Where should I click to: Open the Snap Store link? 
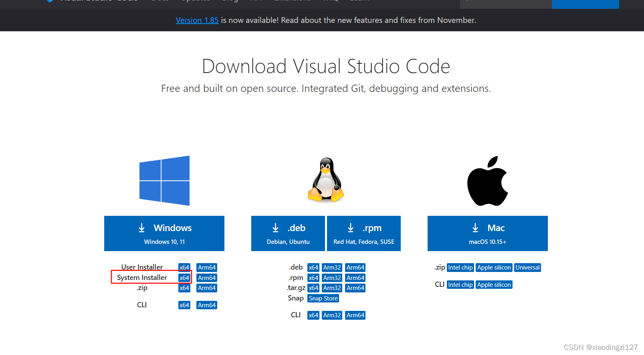point(323,298)
